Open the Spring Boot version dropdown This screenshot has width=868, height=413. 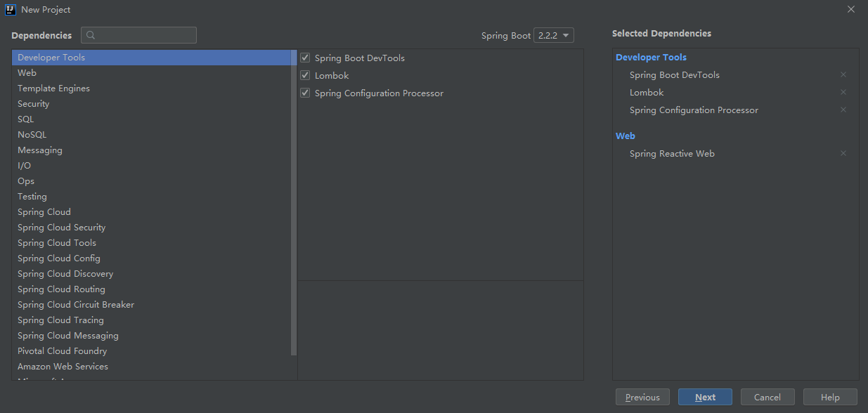(x=554, y=36)
